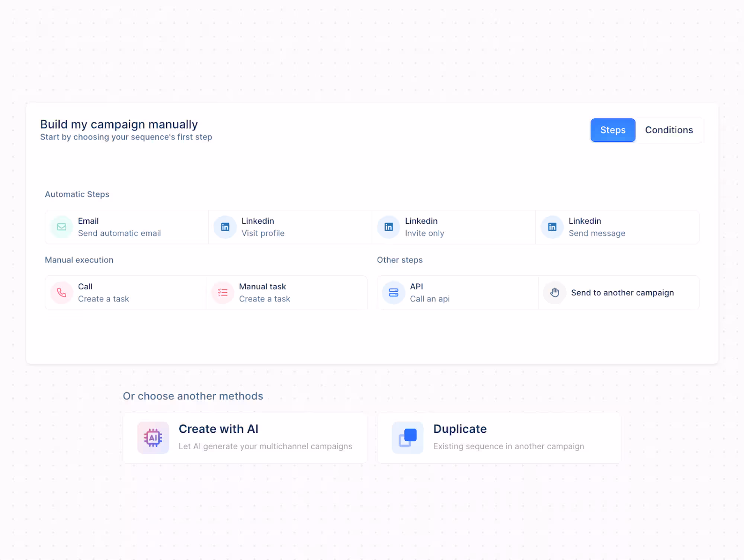744x560 pixels.
Task: Switch to the Conditions tab
Action: tap(668, 130)
